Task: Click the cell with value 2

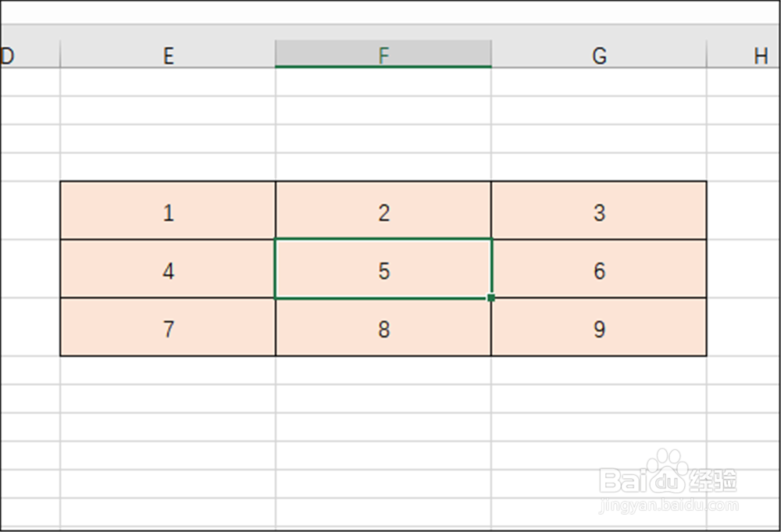Action: click(383, 211)
